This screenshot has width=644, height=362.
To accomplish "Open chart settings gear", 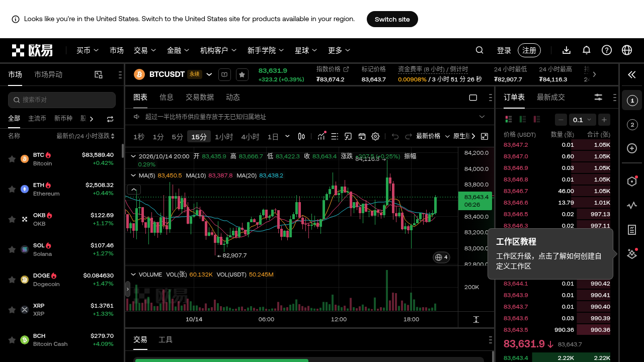I will click(375, 136).
